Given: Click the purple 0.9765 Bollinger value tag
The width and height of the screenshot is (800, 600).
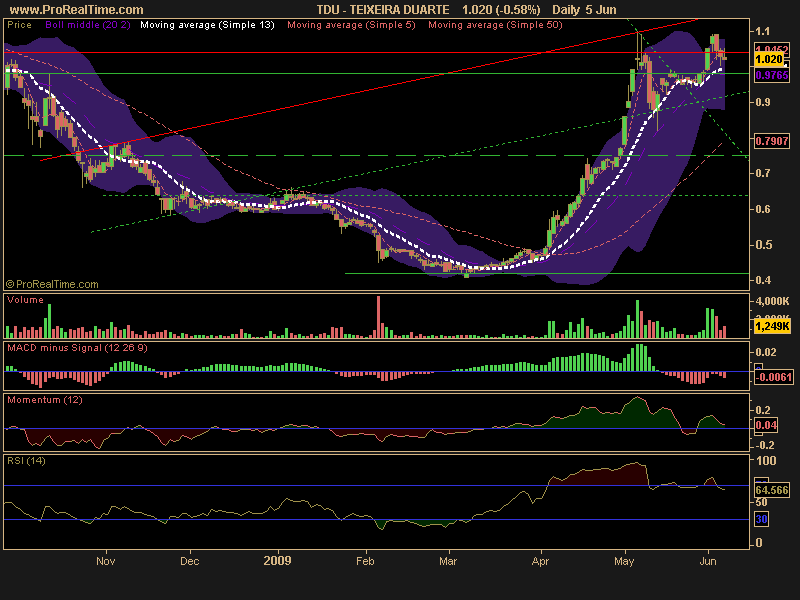Looking at the screenshot, I should coord(772,75).
